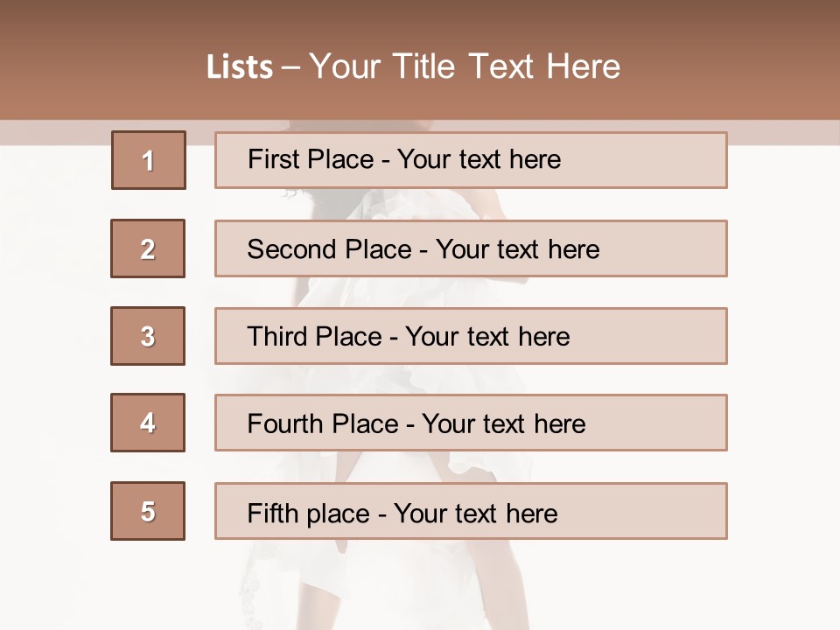Select the number 2 box

pos(148,248)
